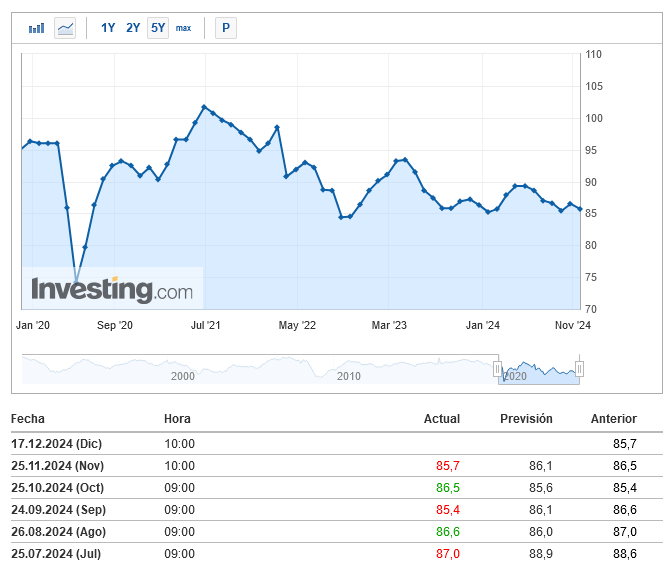The width and height of the screenshot is (670, 570).
Task: Select the 24.09.2024 (Sep) row date
Action: tap(59, 510)
